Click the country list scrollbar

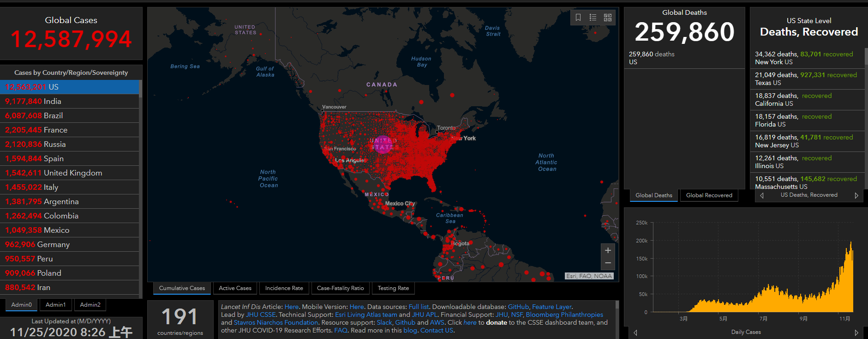[140, 188]
